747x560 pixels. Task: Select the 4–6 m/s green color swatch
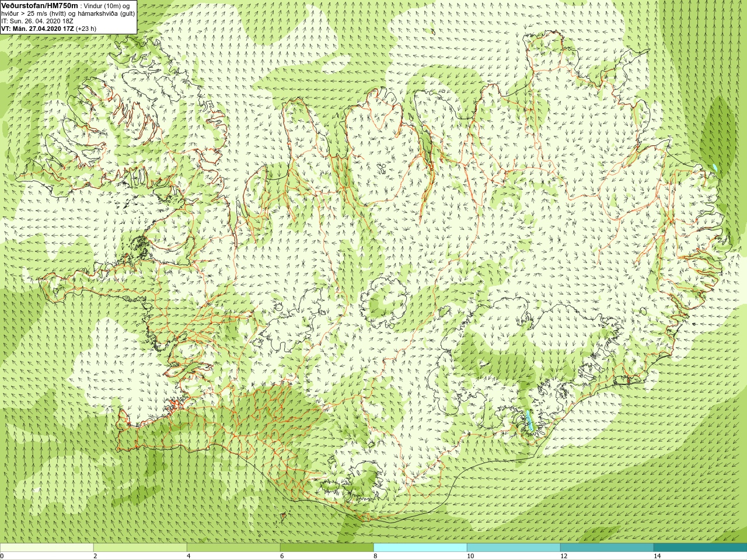click(x=233, y=548)
